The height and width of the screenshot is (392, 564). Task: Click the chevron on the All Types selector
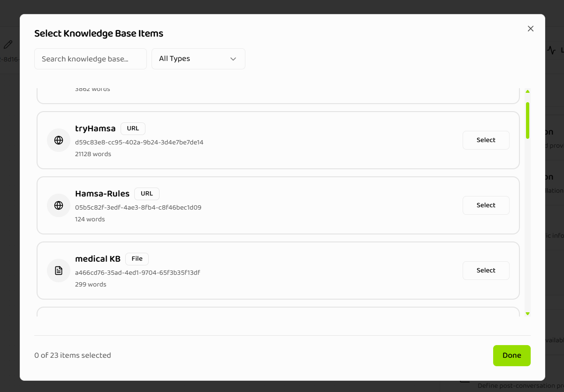233,59
